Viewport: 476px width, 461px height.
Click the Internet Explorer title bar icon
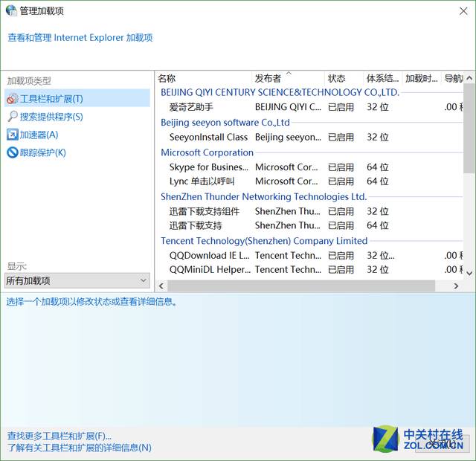pos(12,10)
